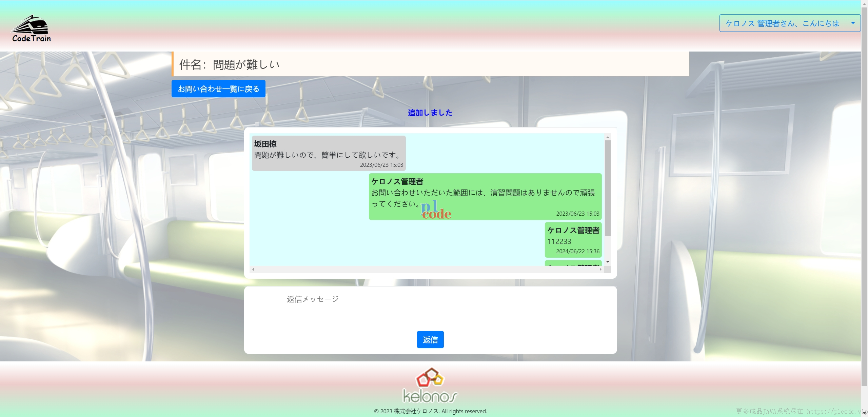Click the chat horizontal scrollbar right arrow
This screenshot has width=868, height=417.
coord(600,270)
